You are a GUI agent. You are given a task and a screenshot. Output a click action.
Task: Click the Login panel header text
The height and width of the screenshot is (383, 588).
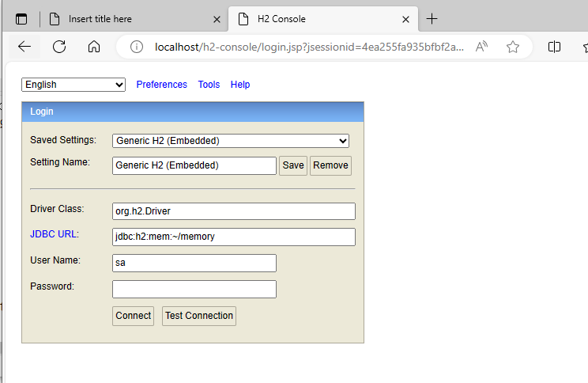[x=42, y=112]
